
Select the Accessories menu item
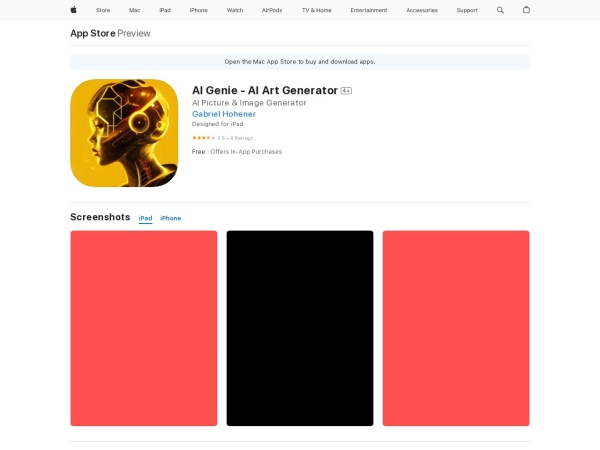(x=422, y=10)
